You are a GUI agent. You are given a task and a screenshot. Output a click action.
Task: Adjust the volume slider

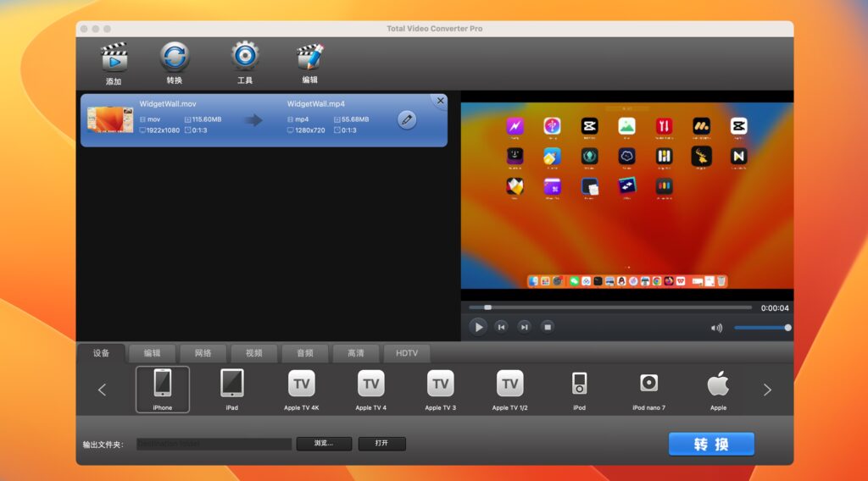tap(762, 328)
